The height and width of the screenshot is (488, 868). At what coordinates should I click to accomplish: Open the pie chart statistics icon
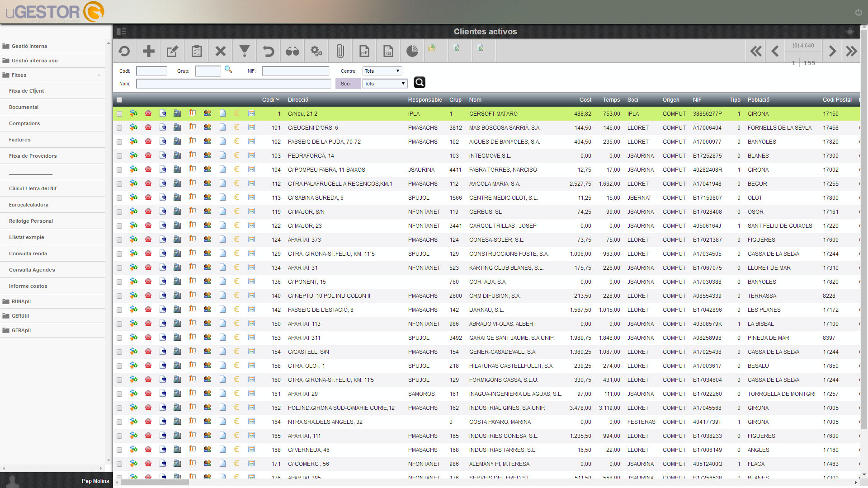point(412,51)
